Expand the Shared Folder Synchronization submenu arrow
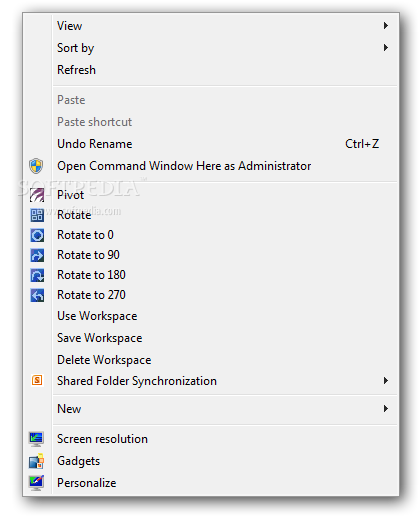420x517 pixels. (x=386, y=380)
